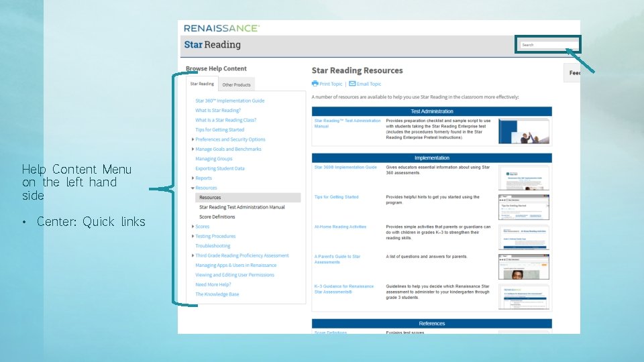Click the Browse Help Content heading

pos(216,68)
